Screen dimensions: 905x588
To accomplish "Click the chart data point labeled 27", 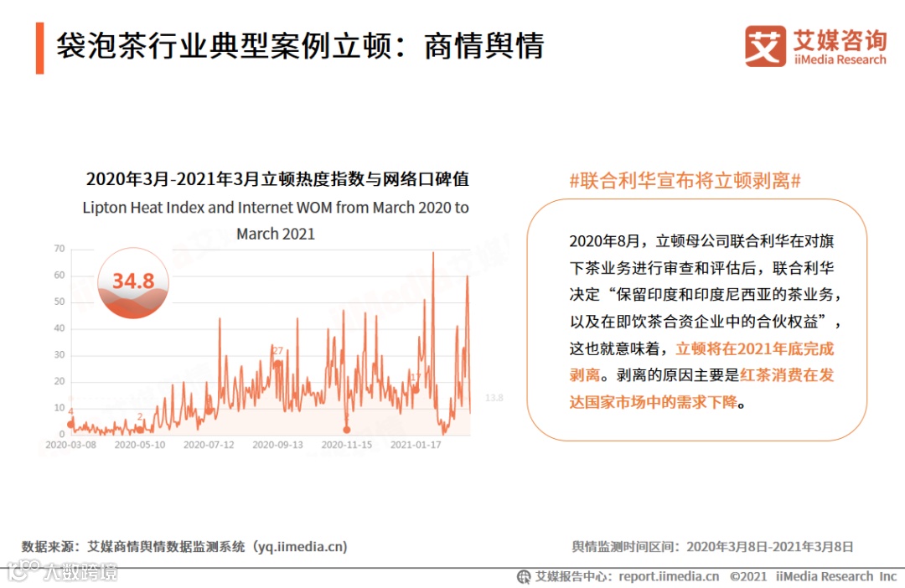I will pyautogui.click(x=277, y=363).
